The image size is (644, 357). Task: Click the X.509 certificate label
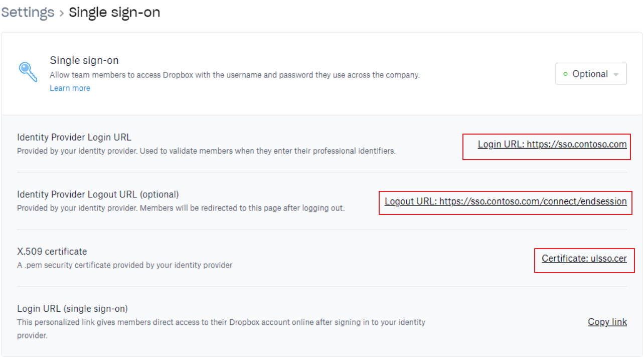point(52,252)
